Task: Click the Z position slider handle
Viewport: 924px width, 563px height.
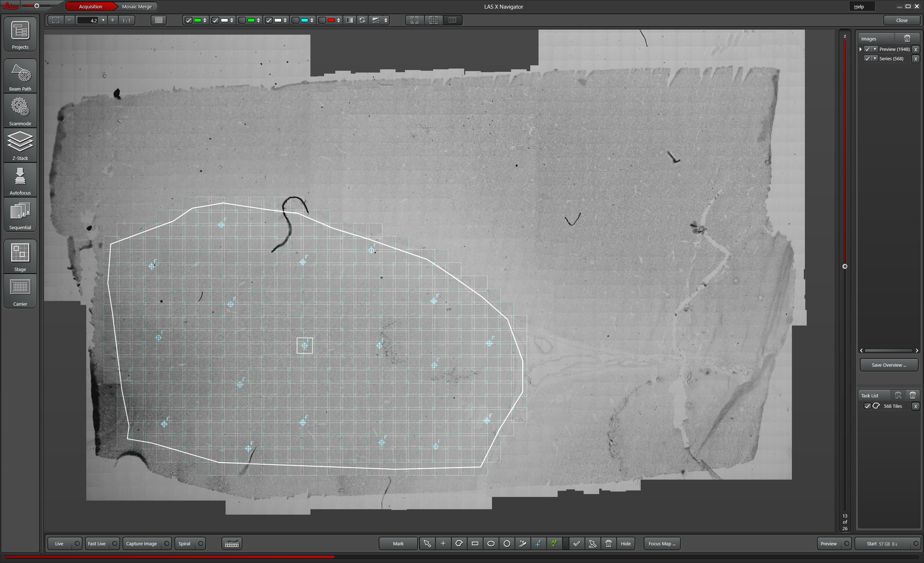Action: (845, 266)
